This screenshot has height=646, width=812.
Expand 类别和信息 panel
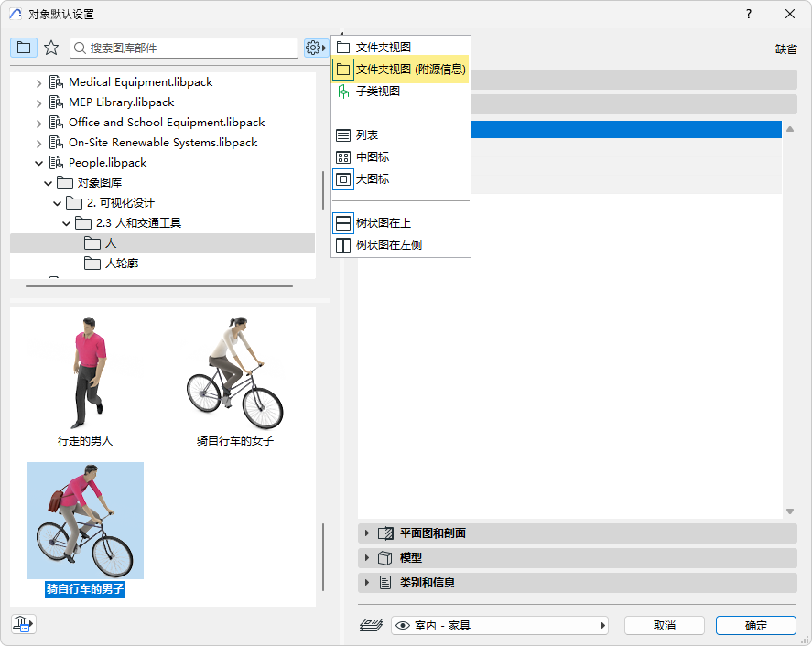coord(367,583)
